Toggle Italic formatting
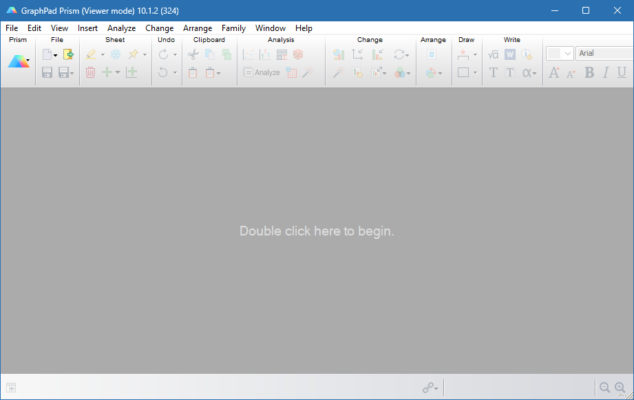The height and width of the screenshot is (400, 634). (x=605, y=72)
